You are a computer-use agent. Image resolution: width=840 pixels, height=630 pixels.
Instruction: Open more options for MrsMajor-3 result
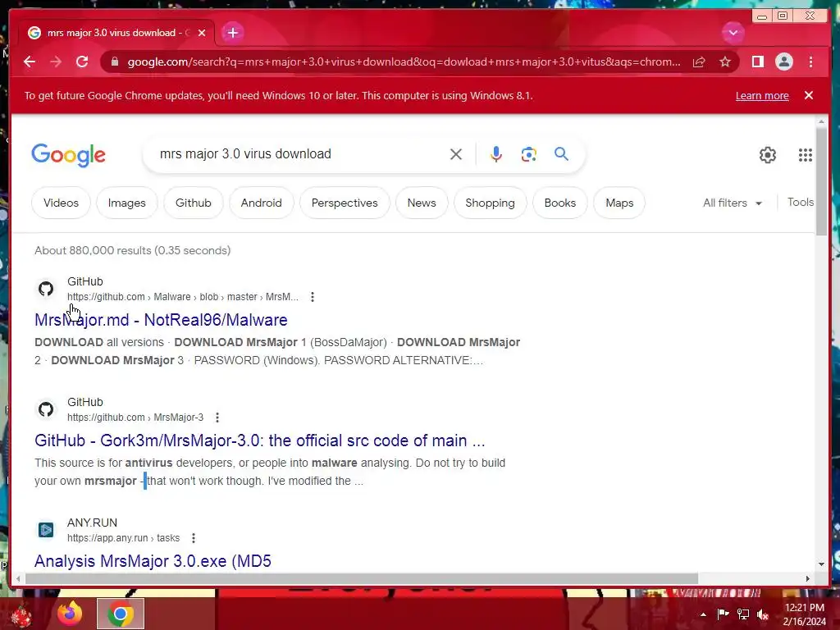pos(217,418)
